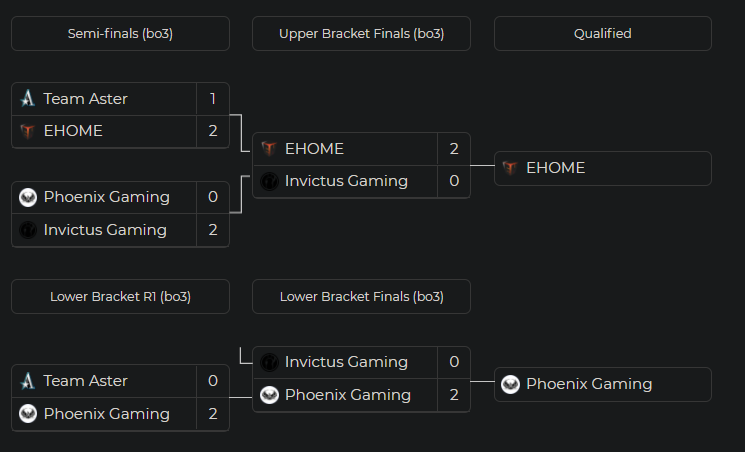
Task: Open Phoenix Gaming link in Lower Bracket Finals
Action: click(347, 395)
